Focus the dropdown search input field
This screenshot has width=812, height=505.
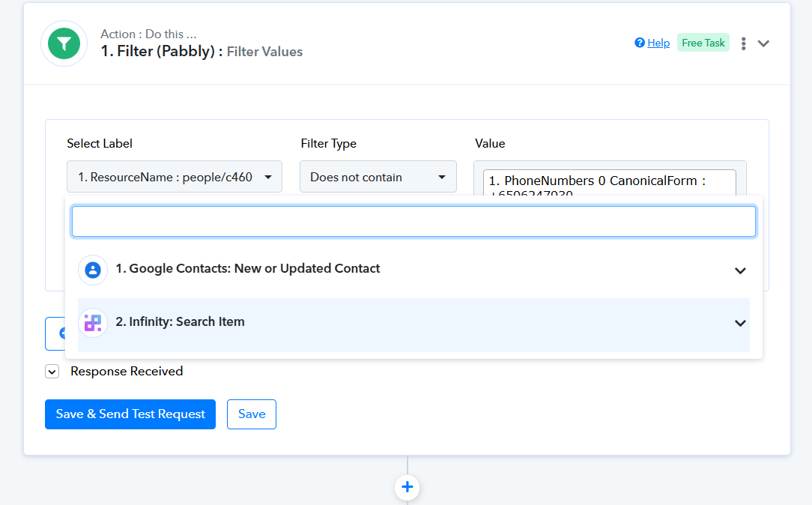tap(413, 222)
